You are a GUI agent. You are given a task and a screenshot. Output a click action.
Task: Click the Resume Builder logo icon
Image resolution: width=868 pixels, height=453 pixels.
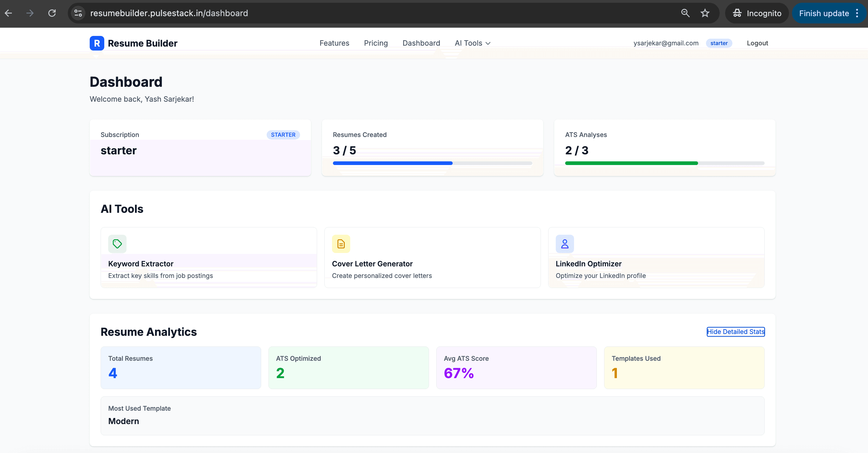tap(97, 43)
